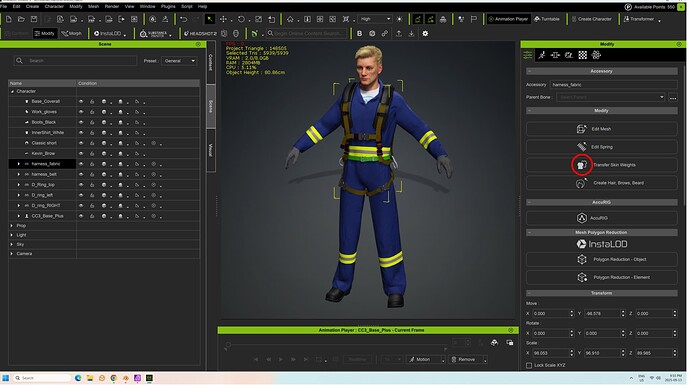Click the Accessory name field harness_fabric
The width and height of the screenshot is (690, 388).
[613, 84]
